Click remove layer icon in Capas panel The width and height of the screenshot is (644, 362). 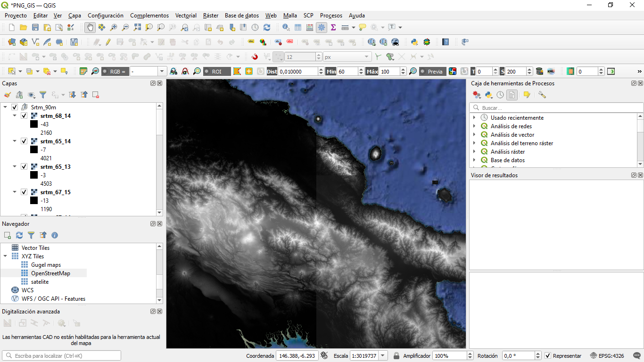tap(96, 95)
